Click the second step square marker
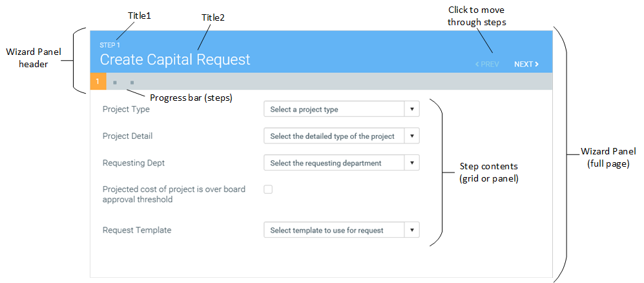This screenshot has width=644, height=283. pos(115,83)
